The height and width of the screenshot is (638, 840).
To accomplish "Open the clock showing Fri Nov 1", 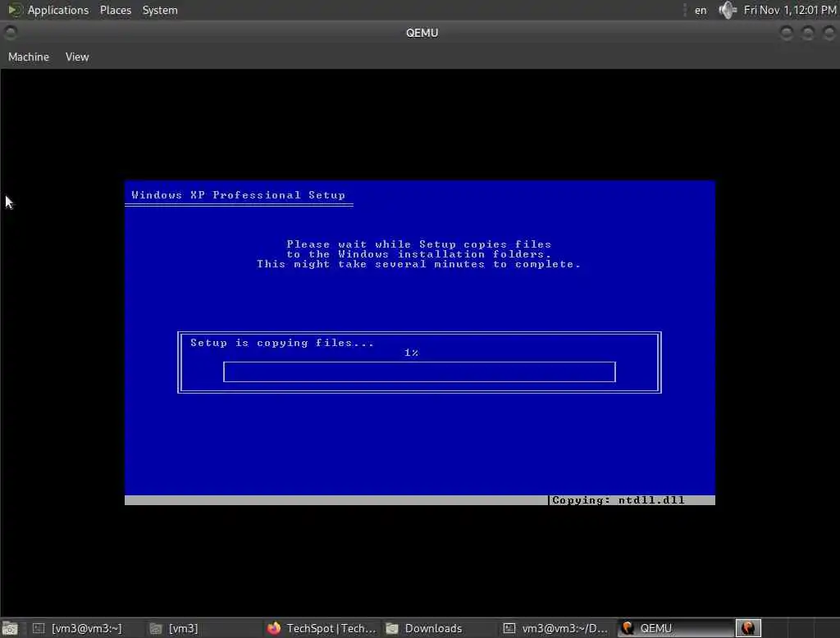I will (790, 10).
